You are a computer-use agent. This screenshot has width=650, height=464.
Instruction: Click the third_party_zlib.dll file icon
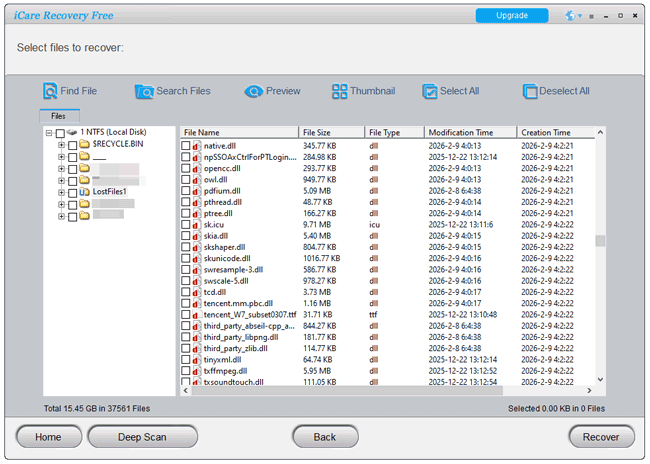pos(196,348)
